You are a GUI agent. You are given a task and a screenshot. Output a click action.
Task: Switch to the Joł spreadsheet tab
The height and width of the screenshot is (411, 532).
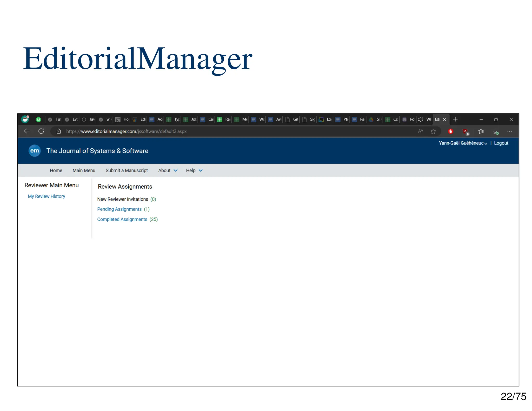(x=190, y=120)
